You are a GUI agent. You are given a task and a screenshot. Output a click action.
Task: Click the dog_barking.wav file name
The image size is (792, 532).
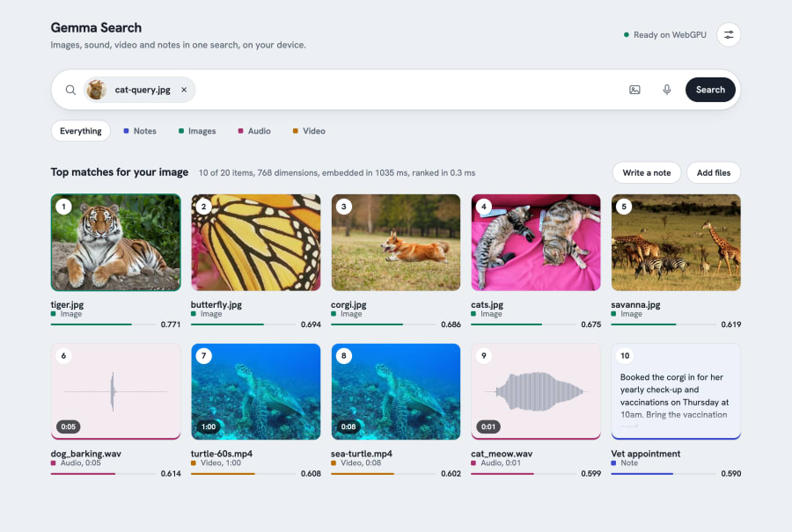point(86,453)
